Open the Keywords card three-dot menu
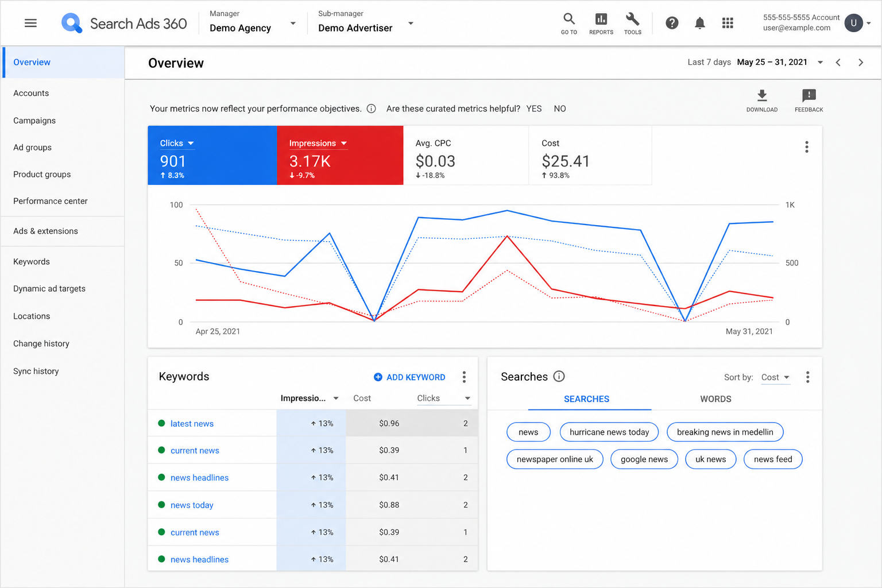This screenshot has height=588, width=882. pos(464,377)
